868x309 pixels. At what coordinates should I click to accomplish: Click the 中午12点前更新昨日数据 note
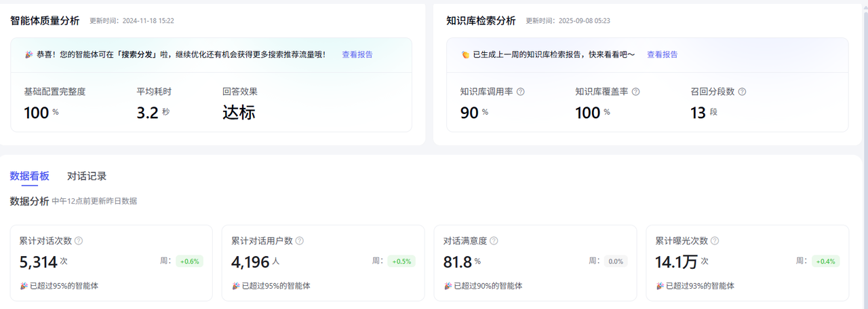95,201
